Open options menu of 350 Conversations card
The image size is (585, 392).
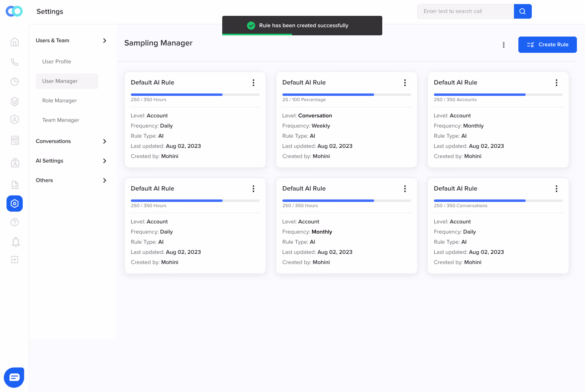[557, 189]
